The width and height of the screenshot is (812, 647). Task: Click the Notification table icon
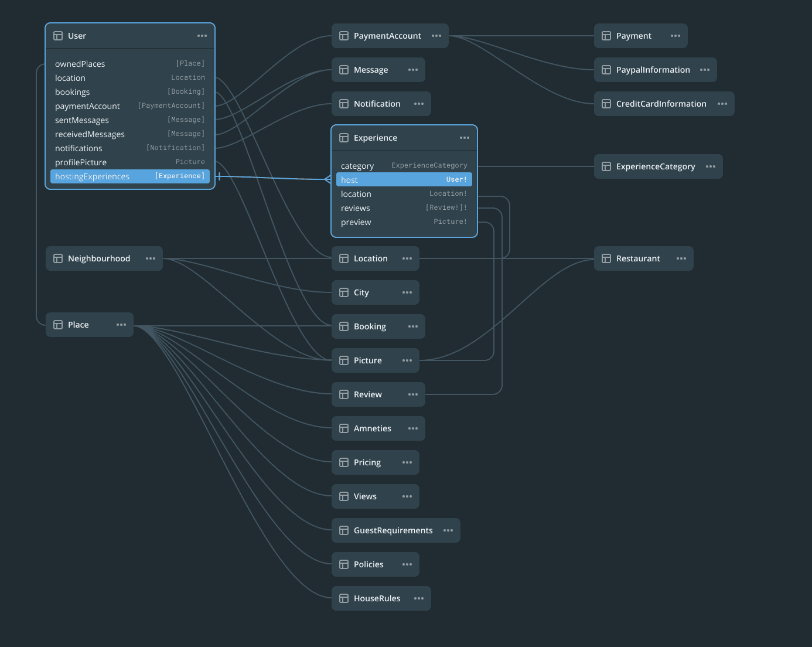point(344,104)
